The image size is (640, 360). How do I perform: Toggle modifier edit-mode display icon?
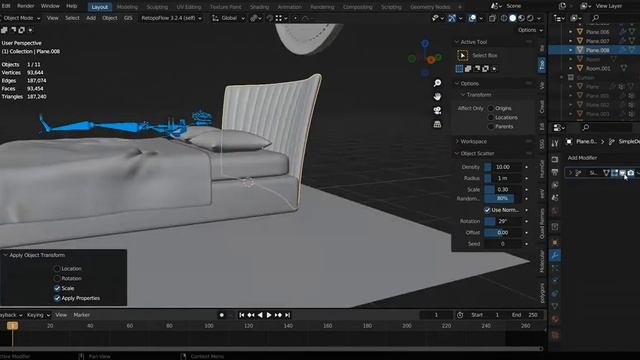(614, 173)
